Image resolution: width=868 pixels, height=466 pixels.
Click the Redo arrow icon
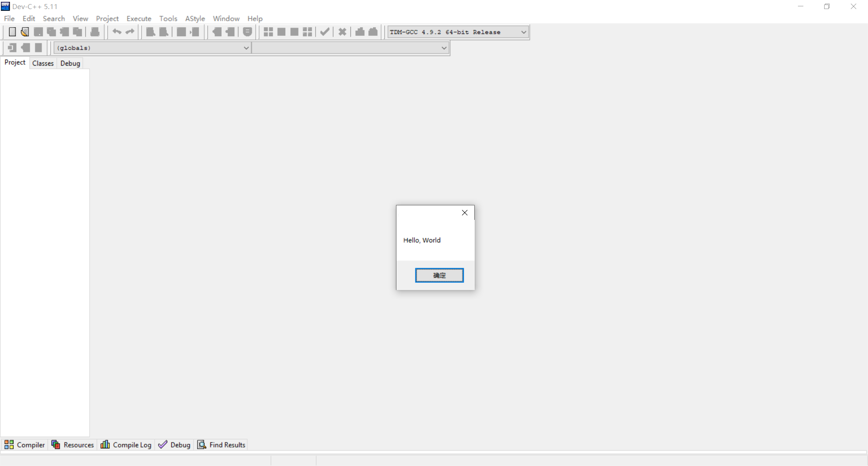130,32
